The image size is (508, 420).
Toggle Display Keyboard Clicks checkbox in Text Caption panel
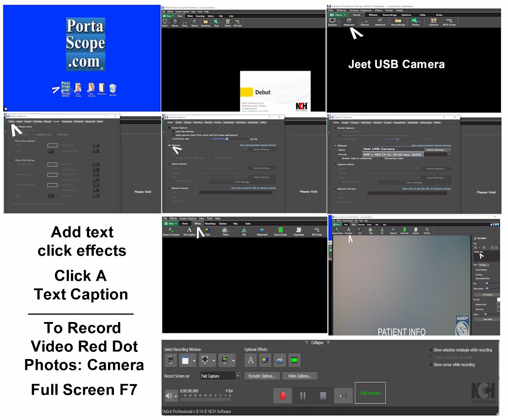coord(474,278)
